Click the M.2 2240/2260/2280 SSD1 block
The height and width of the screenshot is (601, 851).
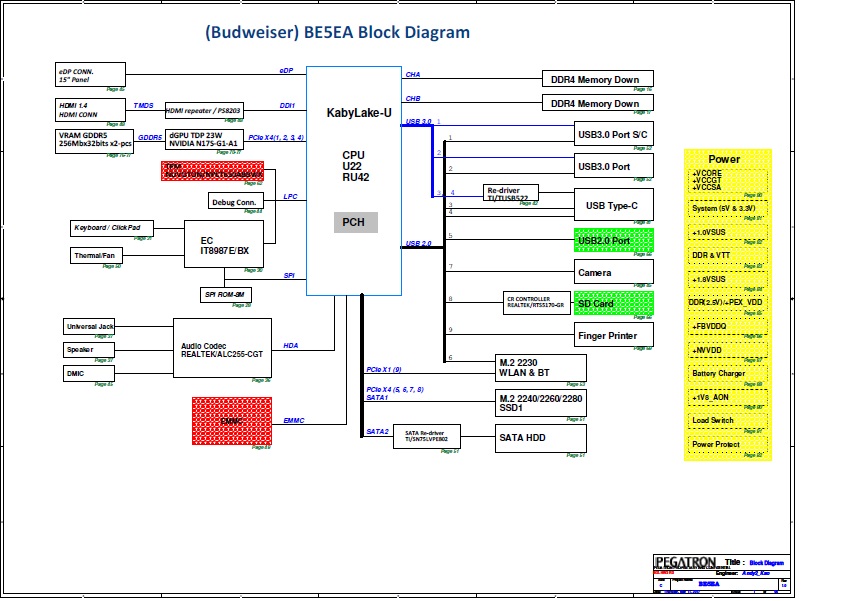[x=541, y=403]
